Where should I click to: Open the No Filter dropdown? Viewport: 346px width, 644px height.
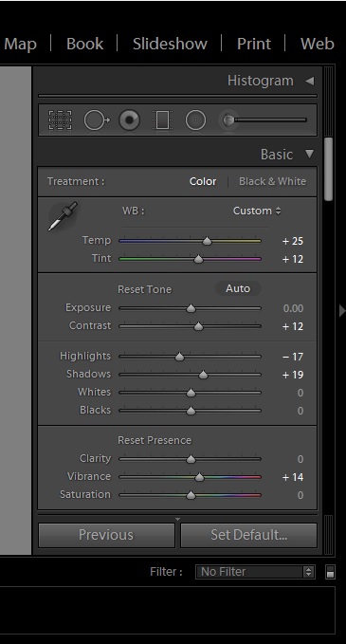(x=255, y=572)
